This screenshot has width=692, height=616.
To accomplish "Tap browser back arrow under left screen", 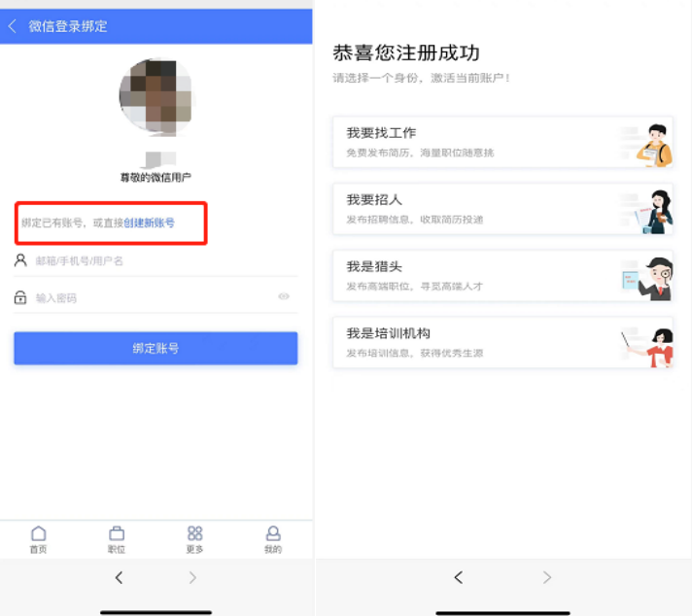I will 119,578.
